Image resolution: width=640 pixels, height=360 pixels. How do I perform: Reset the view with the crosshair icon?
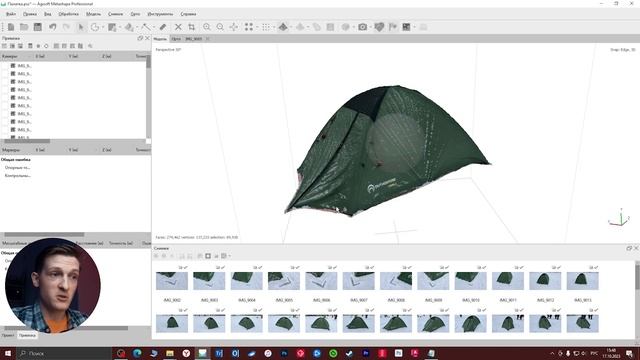[x=233, y=27]
